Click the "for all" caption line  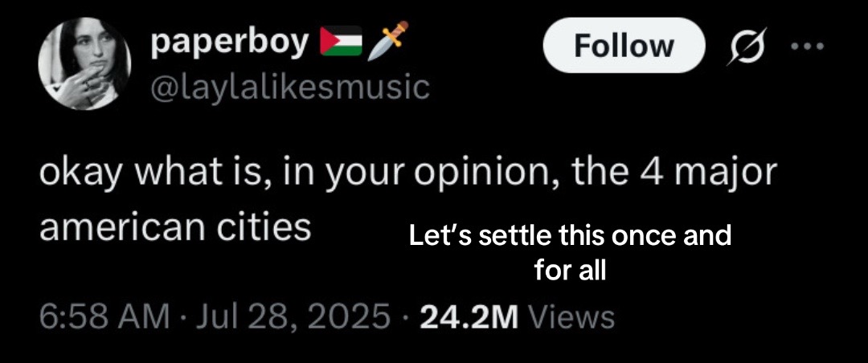pos(570,271)
